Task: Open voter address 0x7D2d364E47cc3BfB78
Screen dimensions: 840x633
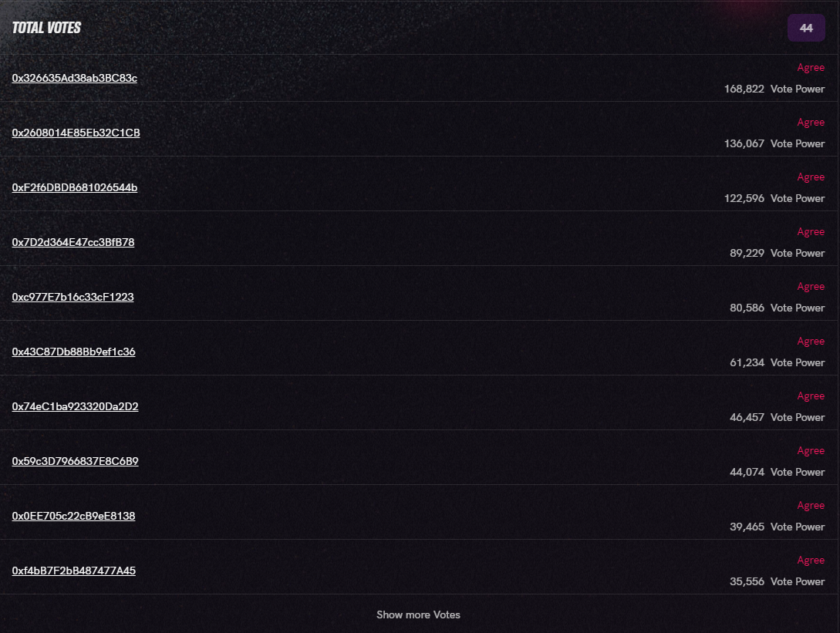Action: pos(73,242)
